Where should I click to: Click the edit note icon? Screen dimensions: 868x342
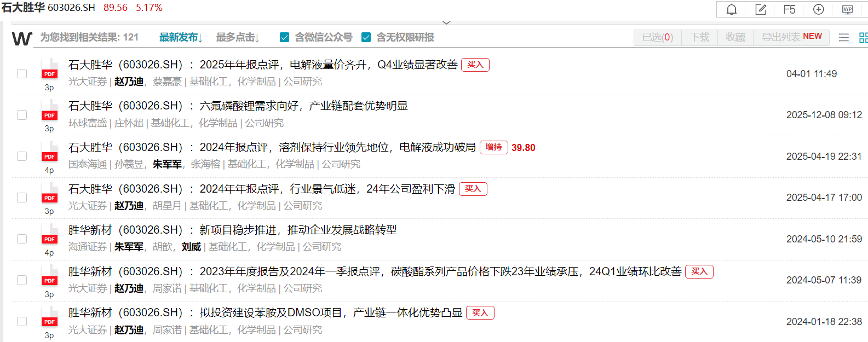tap(761, 9)
